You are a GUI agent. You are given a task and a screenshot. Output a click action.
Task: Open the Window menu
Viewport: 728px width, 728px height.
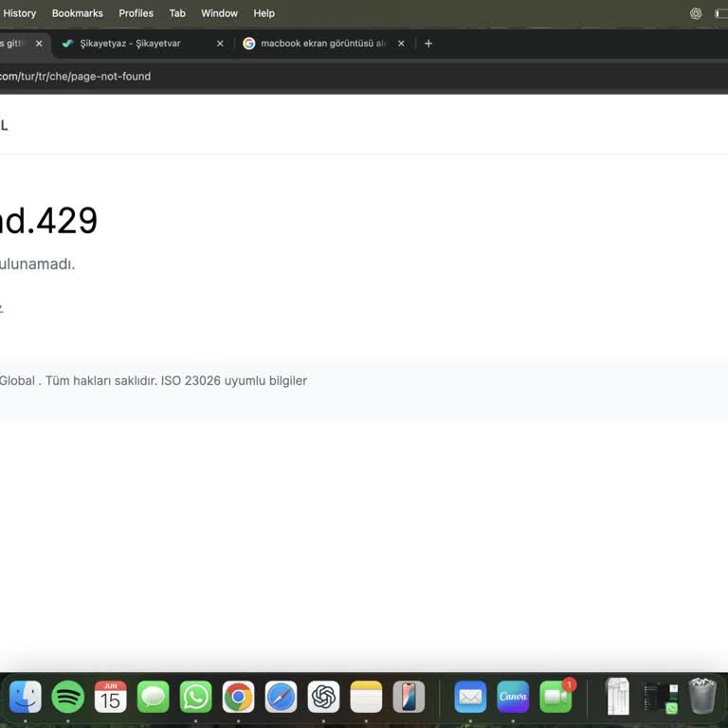click(219, 13)
